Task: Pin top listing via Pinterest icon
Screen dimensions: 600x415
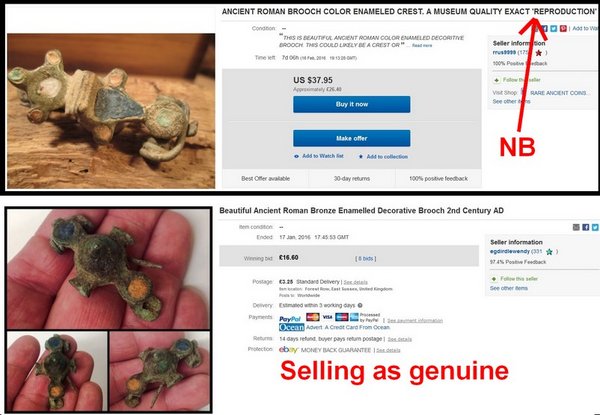Action: 563,29
